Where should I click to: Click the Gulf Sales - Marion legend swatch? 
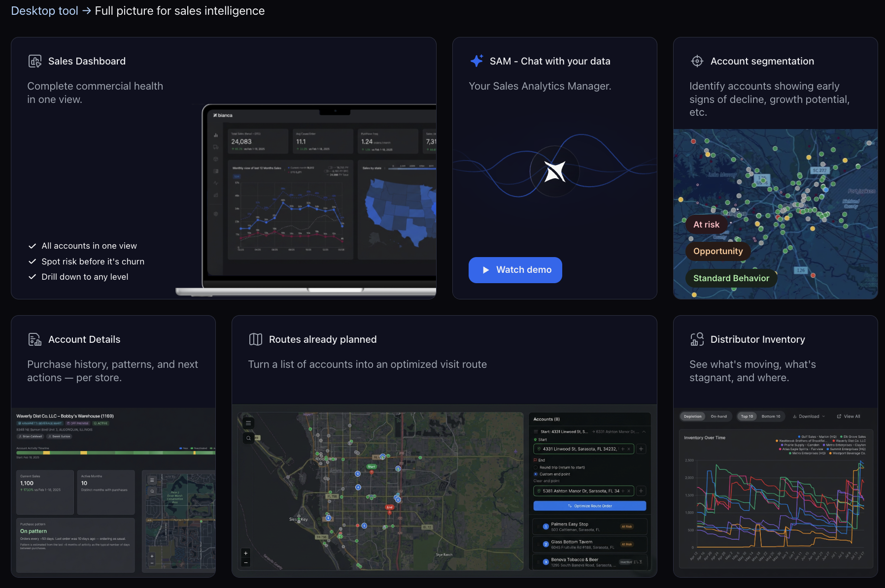799,437
